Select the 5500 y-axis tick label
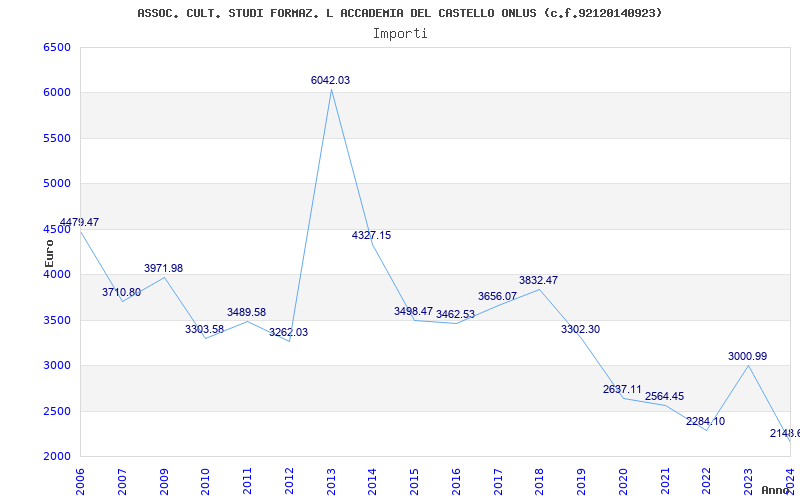Image resolution: width=800 pixels, height=500 pixels. point(57,138)
